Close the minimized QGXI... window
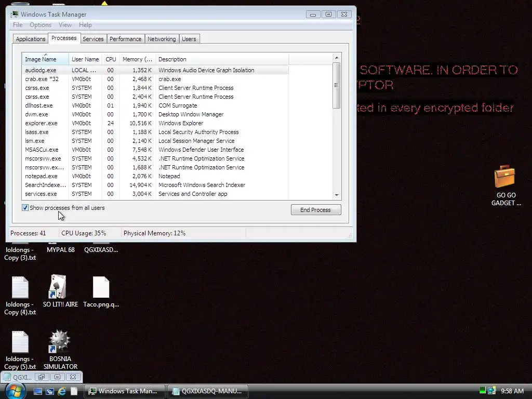 73,377
